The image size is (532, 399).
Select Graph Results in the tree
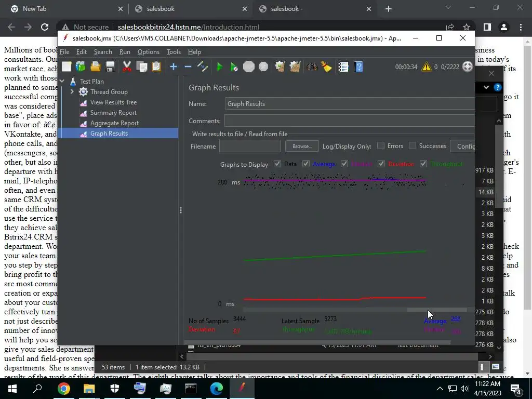point(109,134)
